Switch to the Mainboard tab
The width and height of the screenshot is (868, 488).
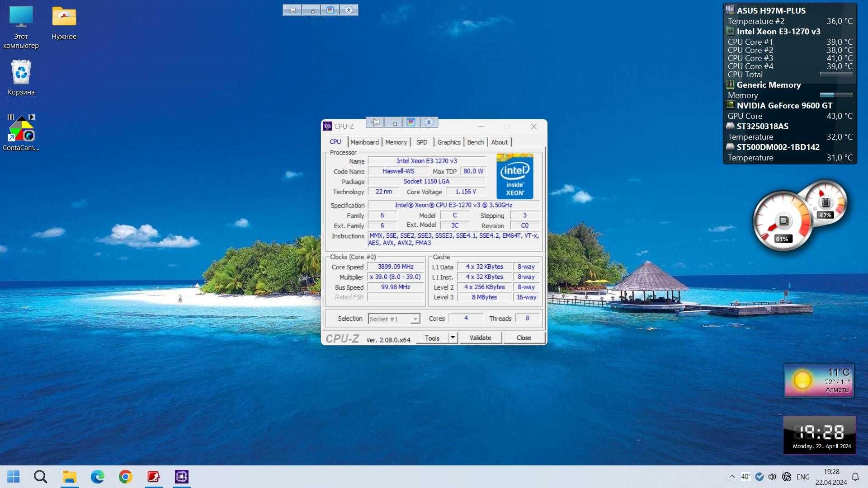(364, 142)
